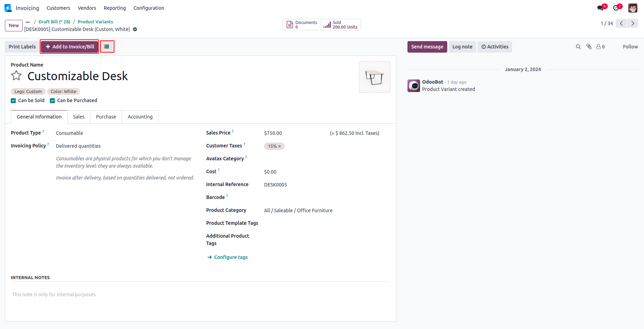This screenshot has width=644, height=329.
Task: Click the Follow button
Action: pos(630,47)
